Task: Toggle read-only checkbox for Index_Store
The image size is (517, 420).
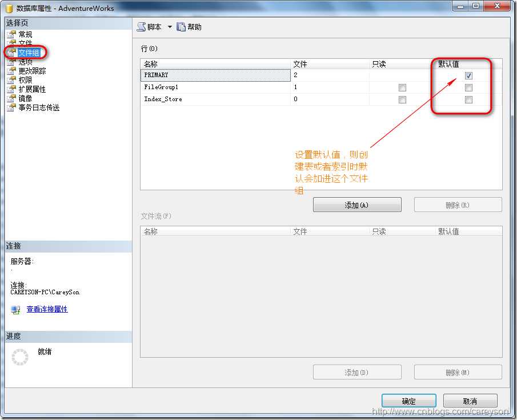Action: 402,99
